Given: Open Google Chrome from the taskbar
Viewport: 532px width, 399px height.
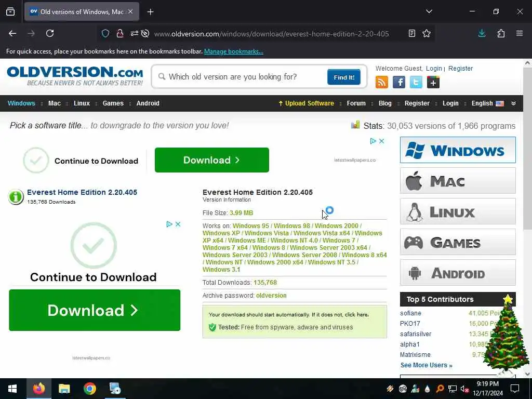Looking at the screenshot, I should point(89,389).
